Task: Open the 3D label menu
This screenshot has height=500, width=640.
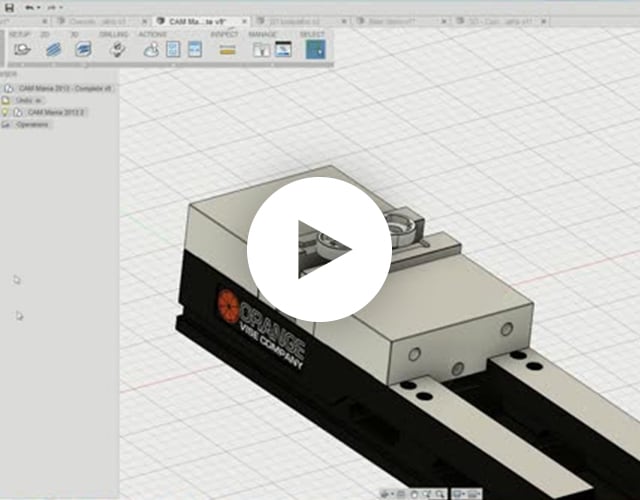Action: point(75,34)
